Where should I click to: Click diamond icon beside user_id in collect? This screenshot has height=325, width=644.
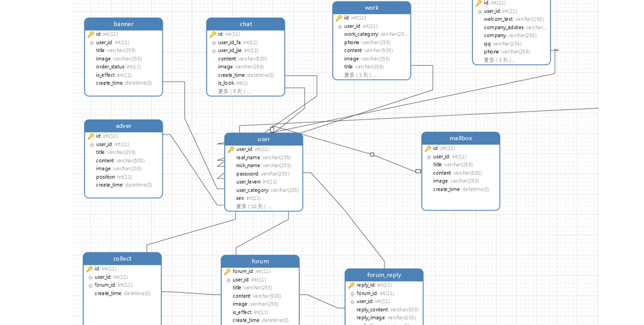click(x=91, y=277)
